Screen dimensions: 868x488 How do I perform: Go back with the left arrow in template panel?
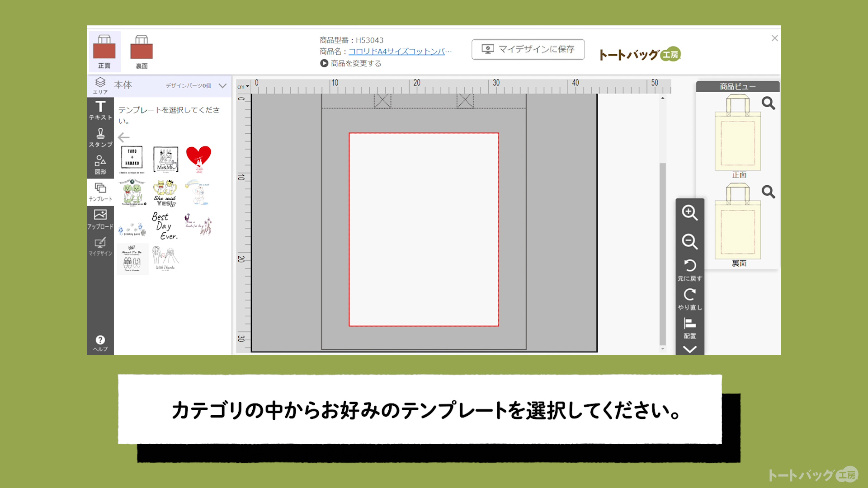pos(123,137)
